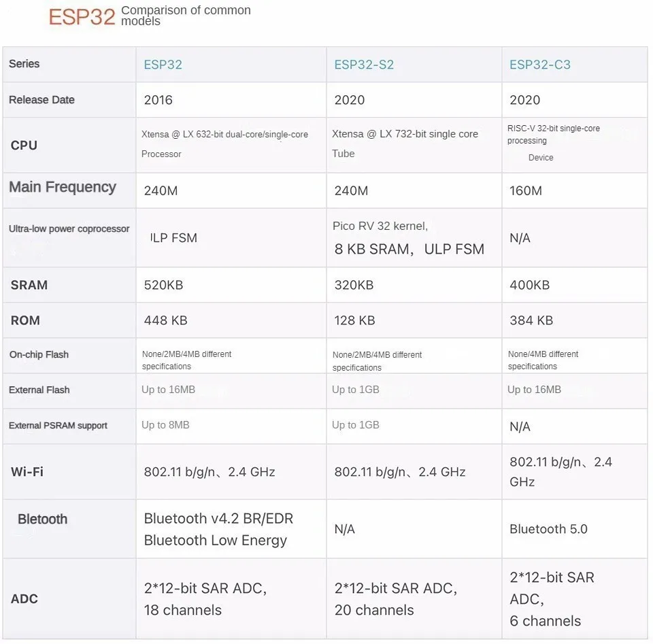This screenshot has height=644, width=653.
Task: Select the 384 KB ROM value
Action: pyautogui.click(x=531, y=320)
